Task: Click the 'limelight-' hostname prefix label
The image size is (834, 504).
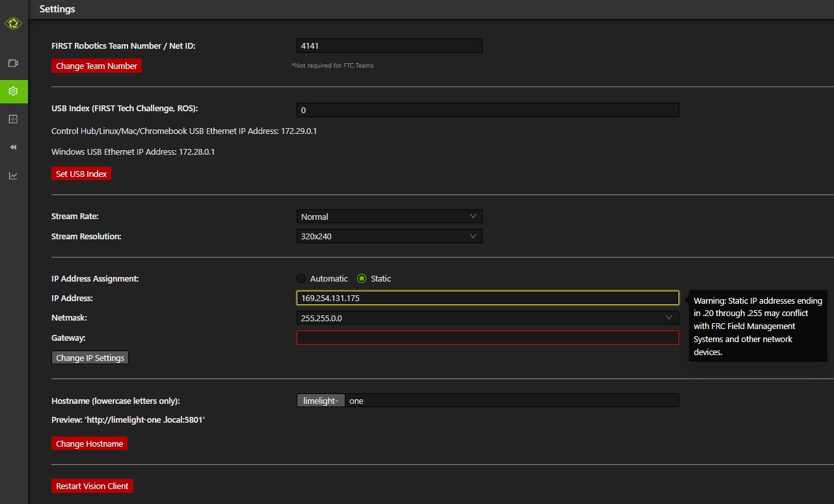Action: click(321, 401)
